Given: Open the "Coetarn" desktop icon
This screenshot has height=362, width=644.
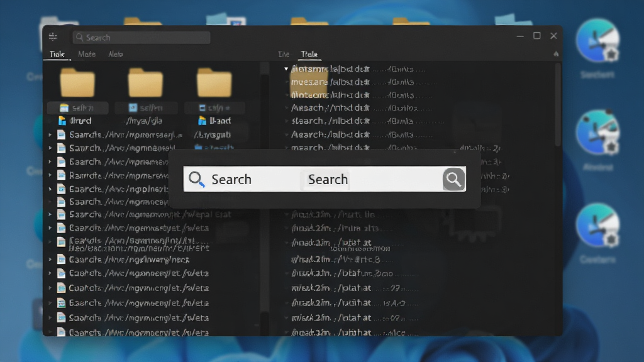Looking at the screenshot, I should (x=597, y=225).
